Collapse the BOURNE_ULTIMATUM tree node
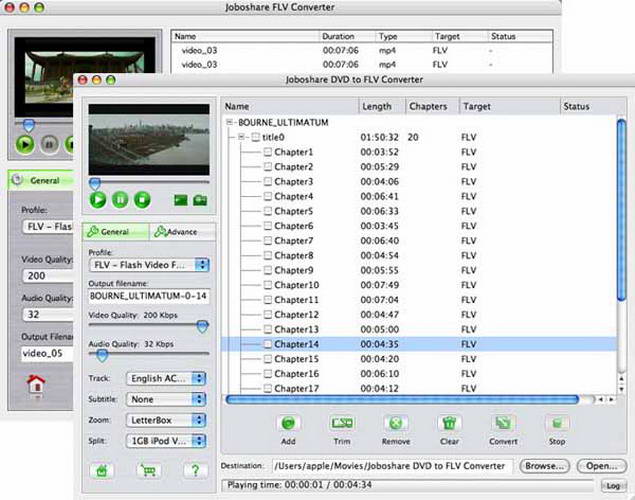This screenshot has width=635, height=500. (x=231, y=122)
